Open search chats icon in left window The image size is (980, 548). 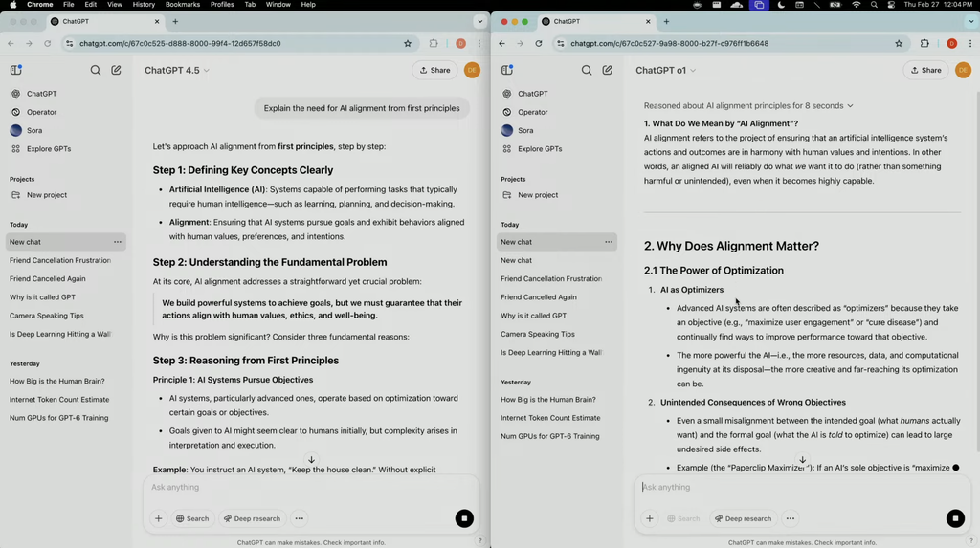tap(96, 70)
